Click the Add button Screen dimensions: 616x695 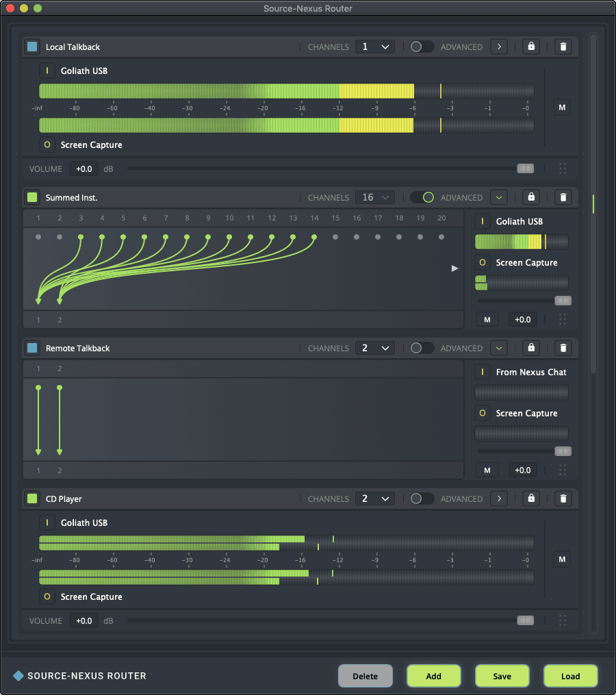point(433,676)
